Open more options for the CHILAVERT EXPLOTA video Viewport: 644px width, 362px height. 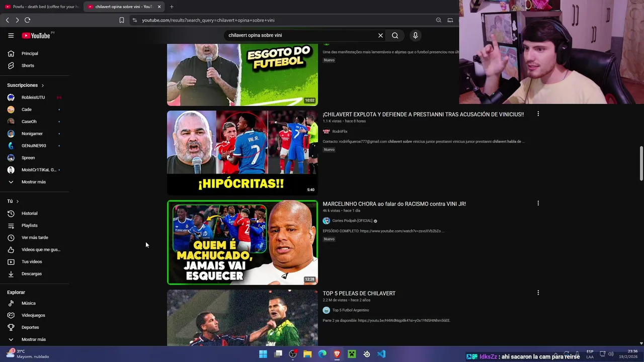(538, 114)
